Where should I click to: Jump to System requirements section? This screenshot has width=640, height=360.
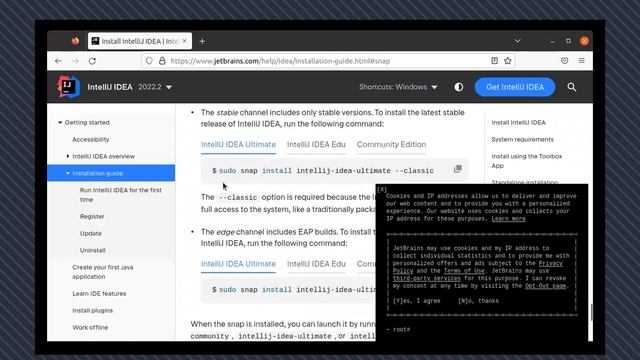pyautogui.click(x=522, y=139)
